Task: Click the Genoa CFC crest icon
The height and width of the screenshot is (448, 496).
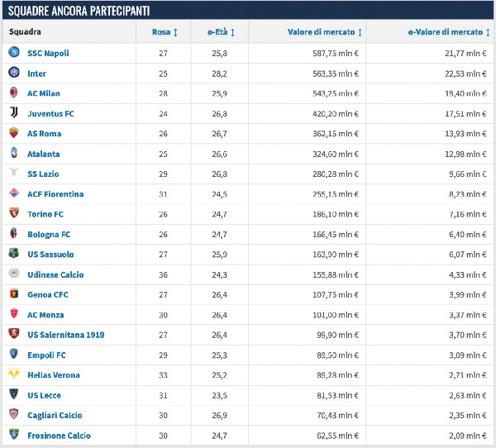Action: click(14, 293)
